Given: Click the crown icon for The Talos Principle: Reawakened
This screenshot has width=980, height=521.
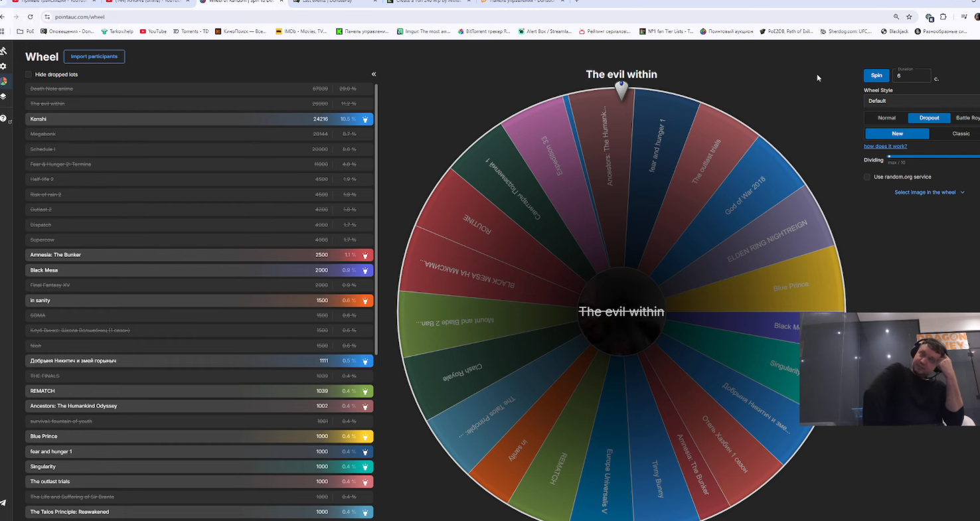Looking at the screenshot, I should (365, 512).
